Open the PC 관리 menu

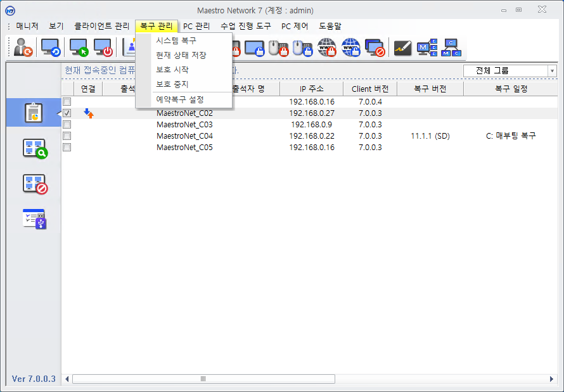[x=196, y=27]
